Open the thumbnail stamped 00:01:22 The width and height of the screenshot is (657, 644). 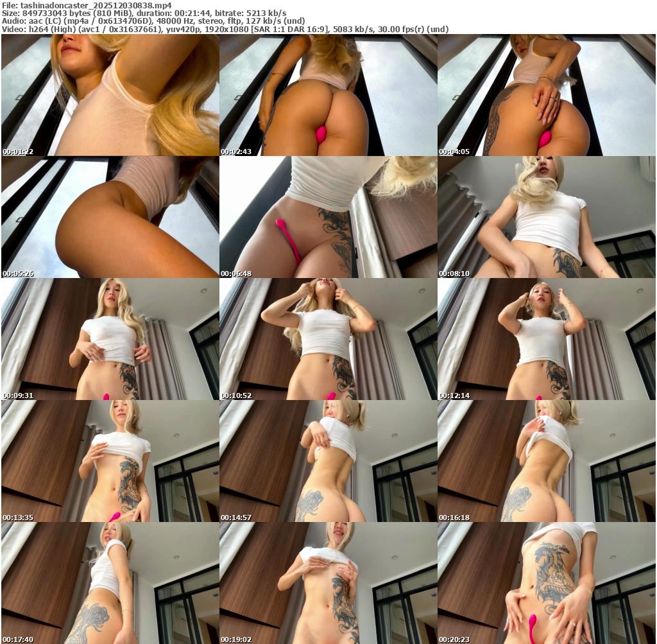pyautogui.click(x=110, y=95)
